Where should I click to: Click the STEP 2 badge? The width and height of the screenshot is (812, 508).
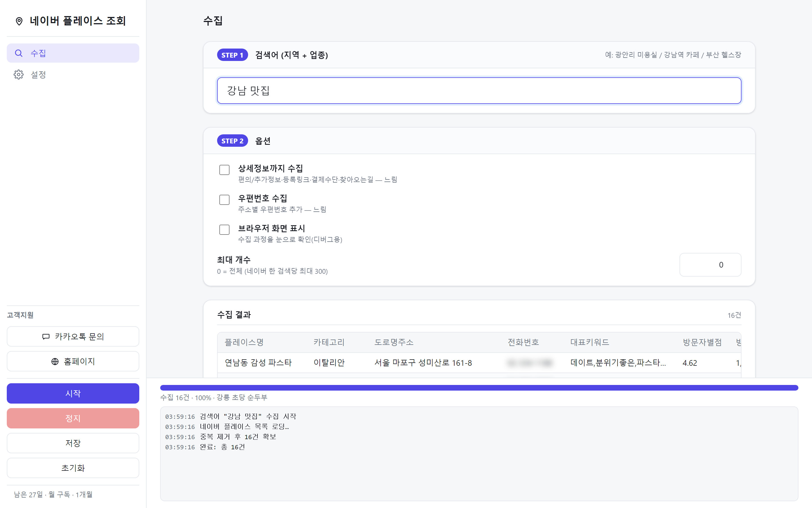[x=232, y=141]
